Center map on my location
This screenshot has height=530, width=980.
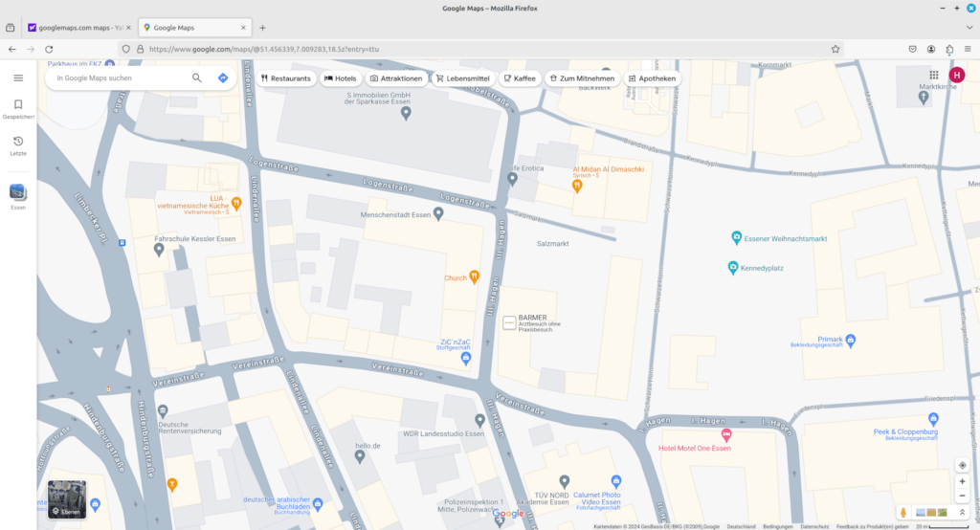[962, 465]
